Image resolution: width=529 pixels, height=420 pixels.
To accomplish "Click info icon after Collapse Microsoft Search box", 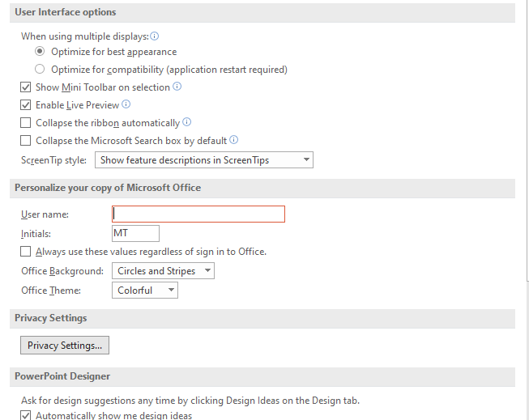I will coord(234,140).
